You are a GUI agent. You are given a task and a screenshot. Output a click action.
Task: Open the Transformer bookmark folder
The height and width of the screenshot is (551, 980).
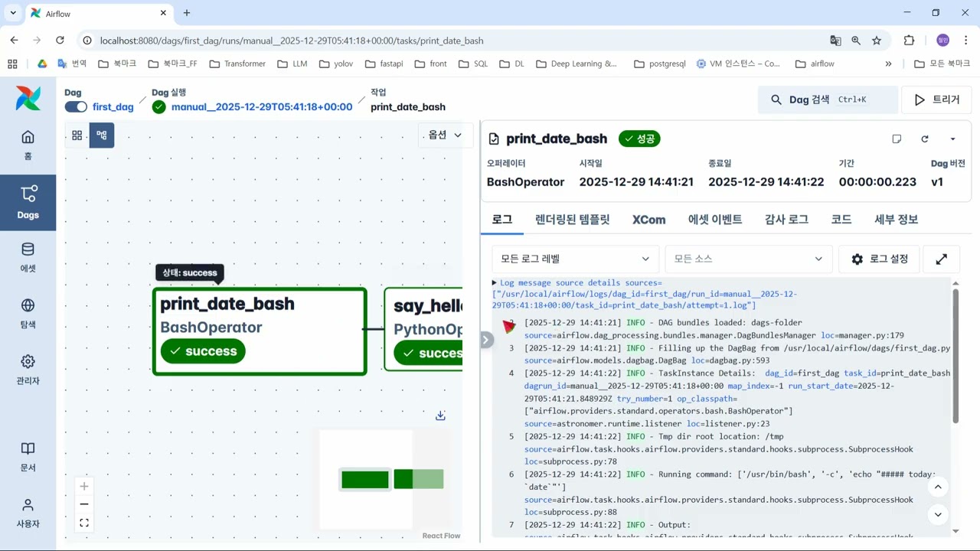[237, 64]
